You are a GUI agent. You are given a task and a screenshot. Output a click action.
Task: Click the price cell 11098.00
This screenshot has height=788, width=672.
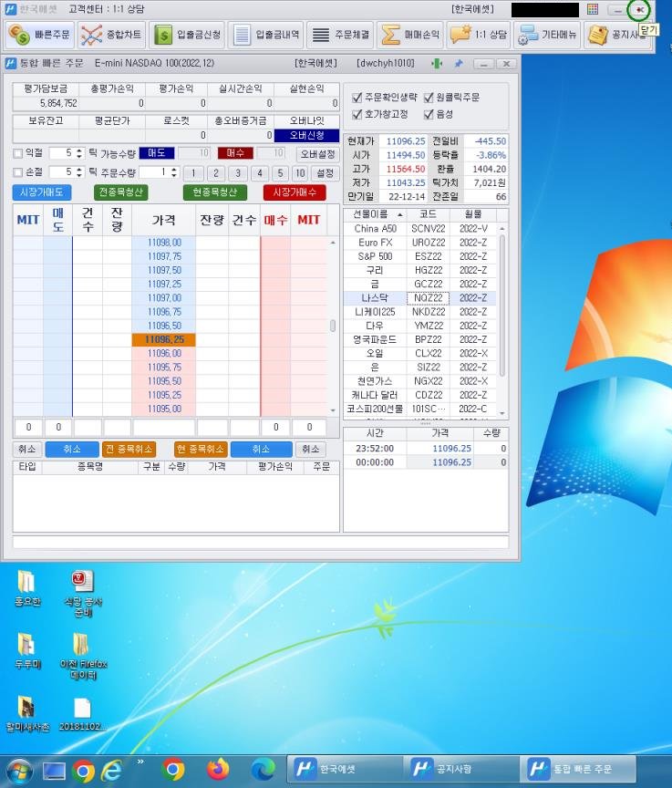point(164,243)
